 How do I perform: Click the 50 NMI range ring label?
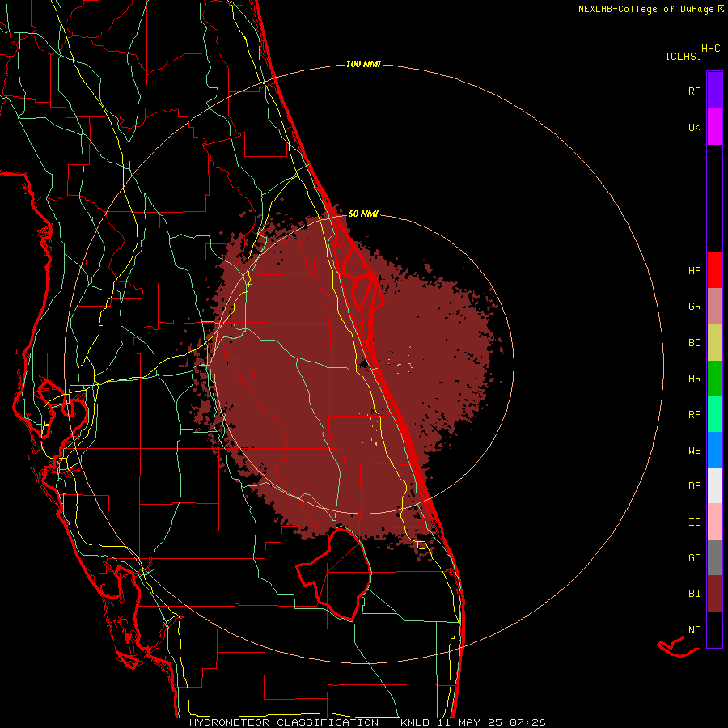pos(363,214)
